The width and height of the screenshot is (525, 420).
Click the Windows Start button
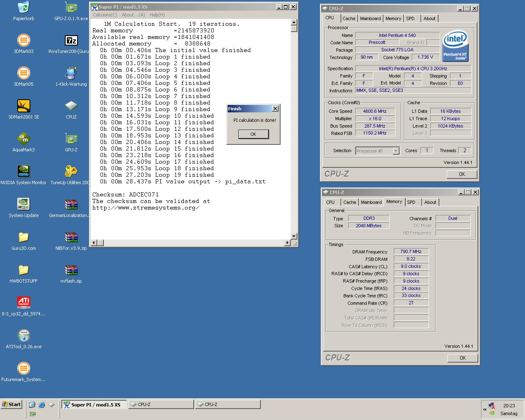[11, 404]
